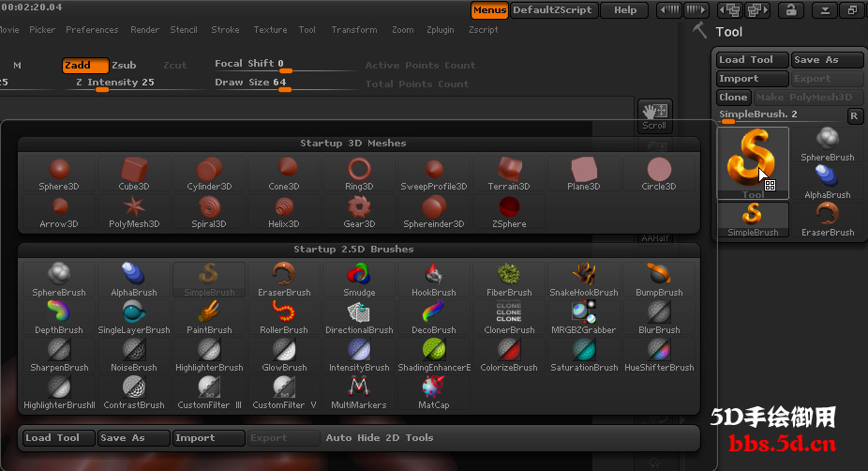
Task: Choose the BumpBrush tool
Action: click(659, 280)
